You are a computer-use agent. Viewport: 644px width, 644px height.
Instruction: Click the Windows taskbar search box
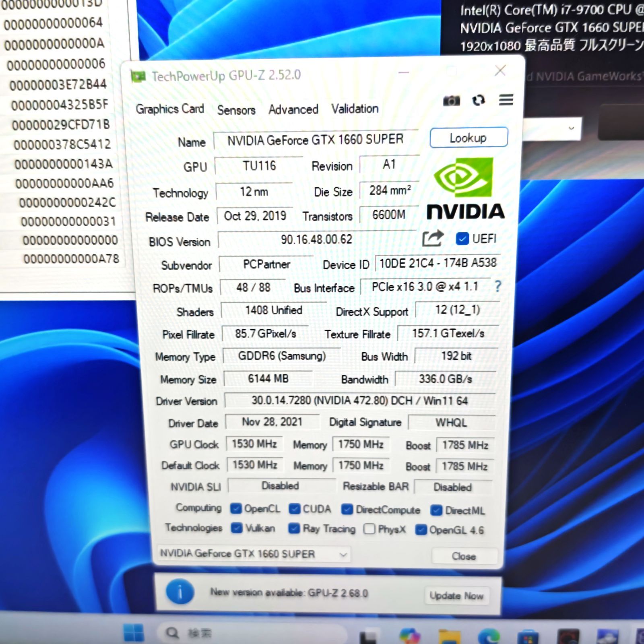(252, 633)
